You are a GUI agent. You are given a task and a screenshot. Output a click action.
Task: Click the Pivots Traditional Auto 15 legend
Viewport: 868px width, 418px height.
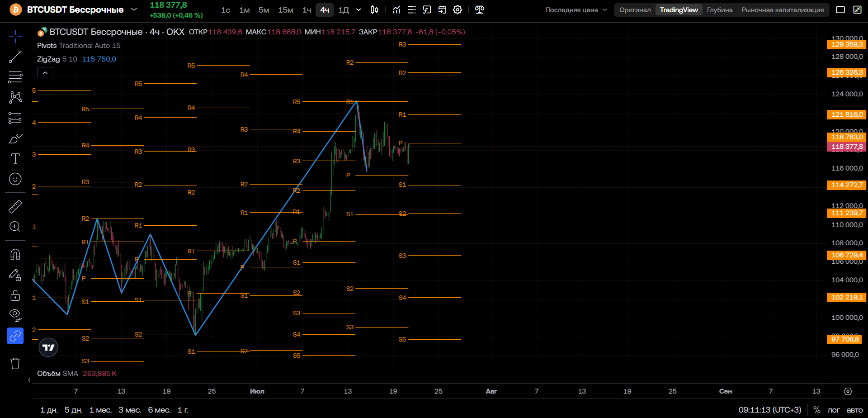click(x=79, y=45)
